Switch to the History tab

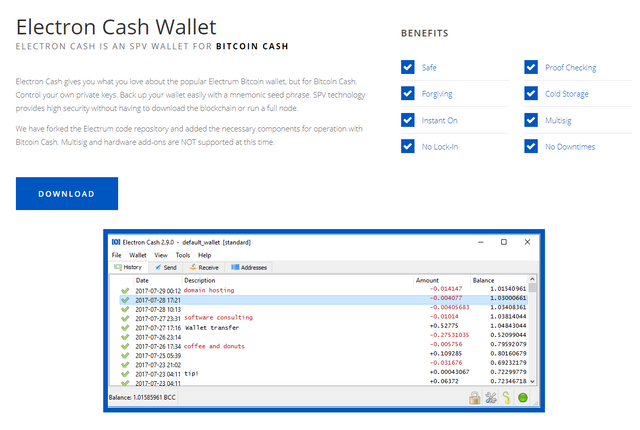coord(128,267)
